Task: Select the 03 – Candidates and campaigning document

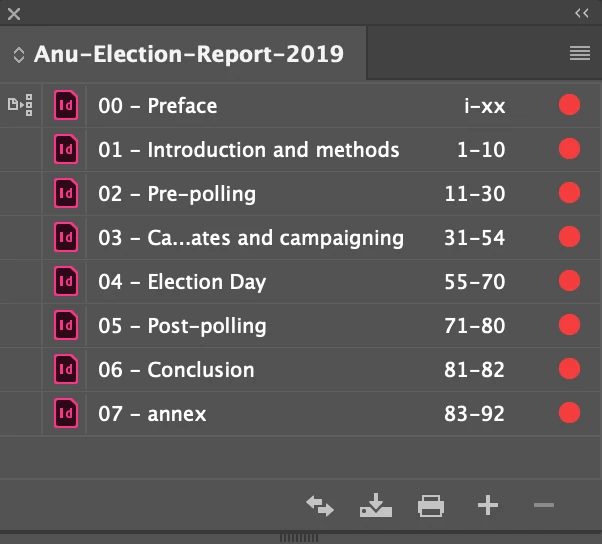Action: click(x=301, y=238)
